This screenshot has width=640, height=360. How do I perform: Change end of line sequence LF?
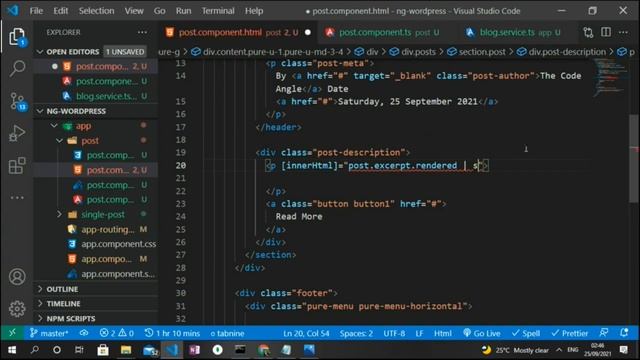click(419, 333)
